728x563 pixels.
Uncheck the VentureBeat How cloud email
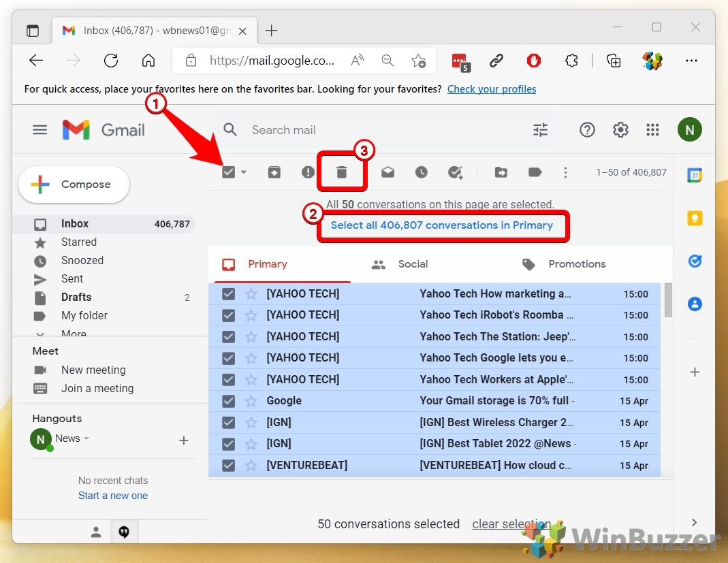pos(228,465)
